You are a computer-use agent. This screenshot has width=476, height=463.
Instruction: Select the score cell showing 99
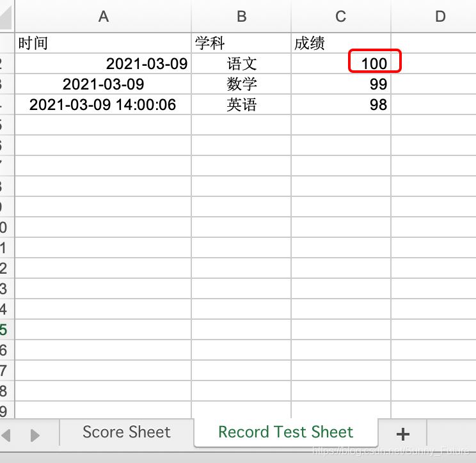tap(340, 84)
